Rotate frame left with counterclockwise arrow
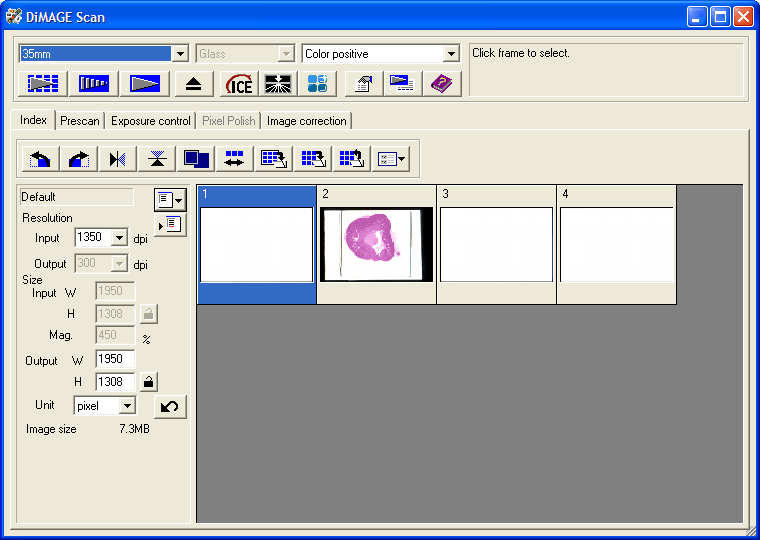 tap(40, 159)
